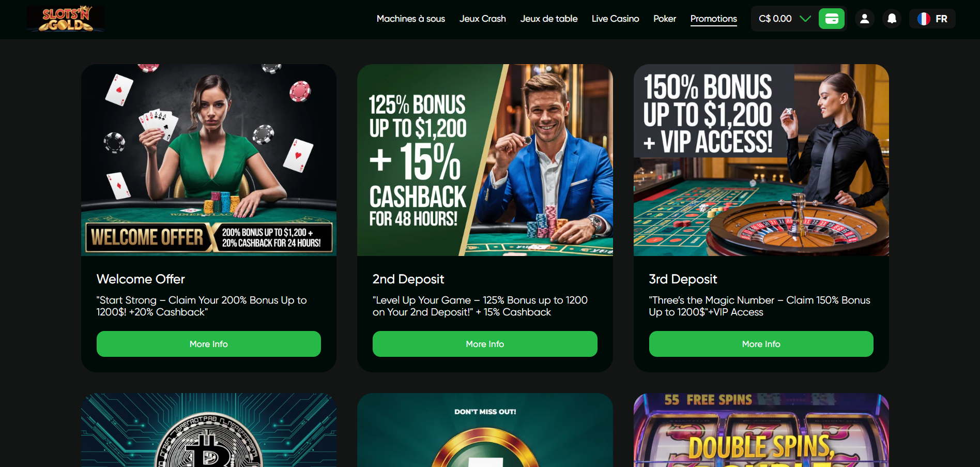Screen dimensions: 980x467
Task: Open the 55 Free Spins promotion image
Action: (761, 430)
